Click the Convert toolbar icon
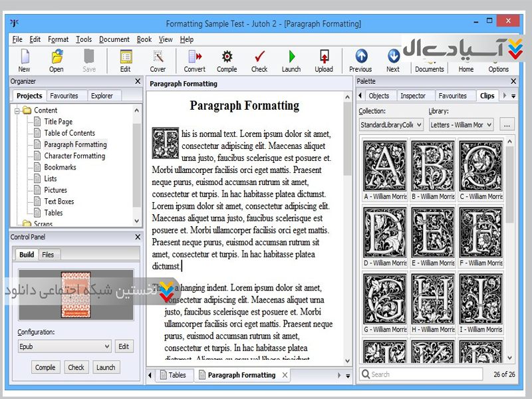Image resolution: width=532 pixels, height=399 pixels. pyautogui.click(x=195, y=60)
